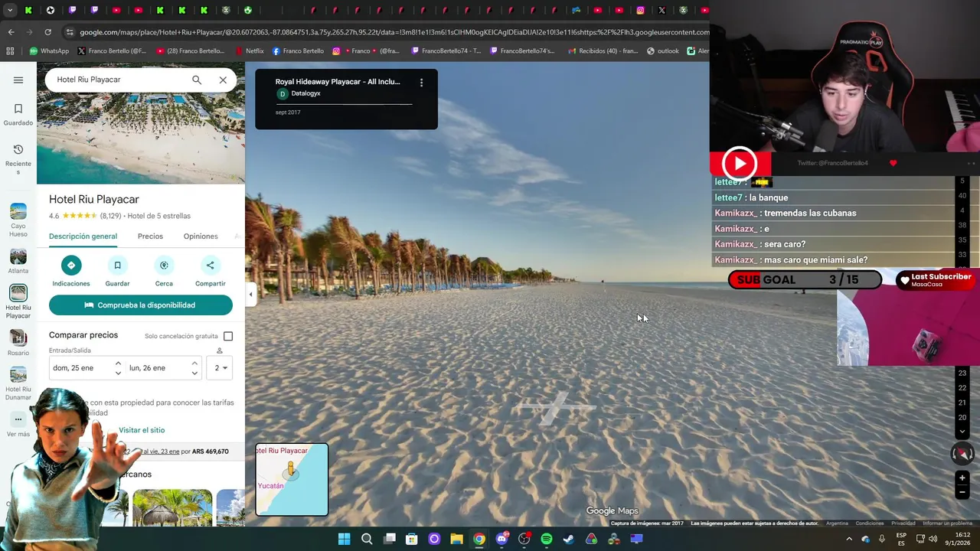Show hidden system tray icons
980x551 pixels.
[848, 539]
